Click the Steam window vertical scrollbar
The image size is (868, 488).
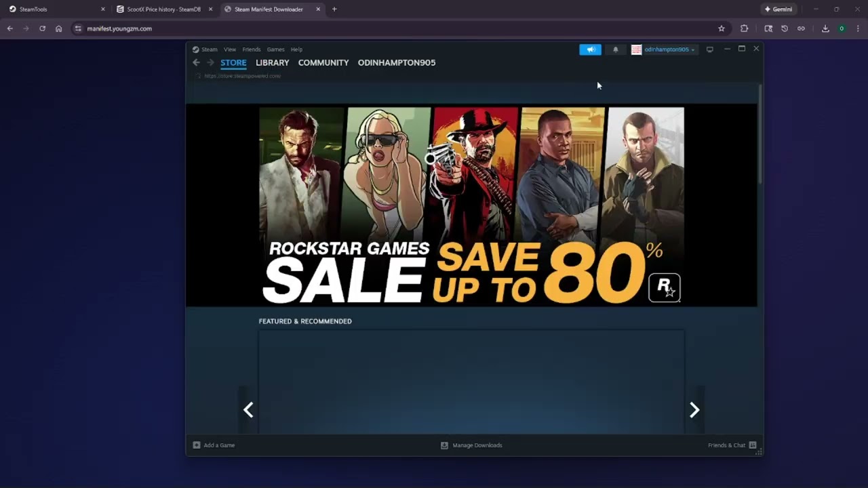pyautogui.click(x=760, y=134)
